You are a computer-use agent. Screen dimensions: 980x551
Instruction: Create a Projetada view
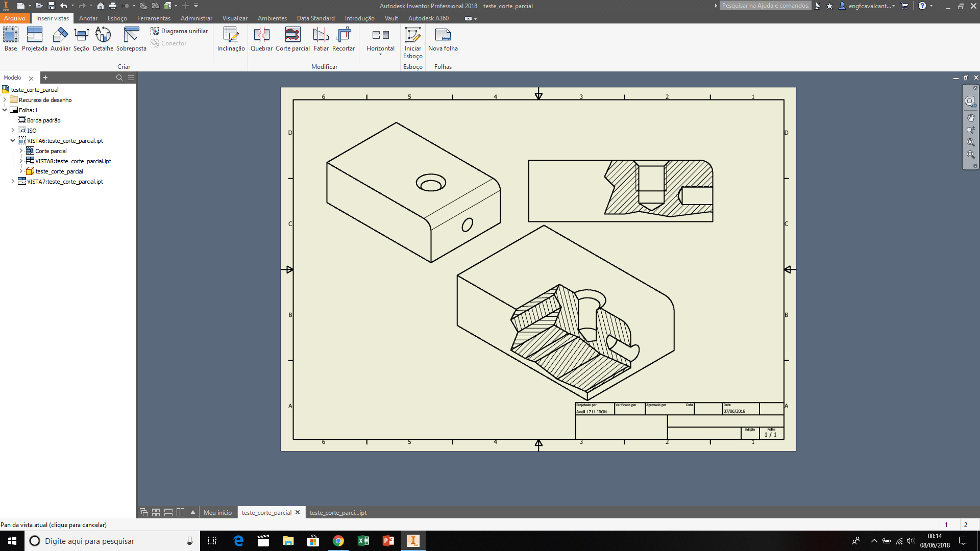35,38
